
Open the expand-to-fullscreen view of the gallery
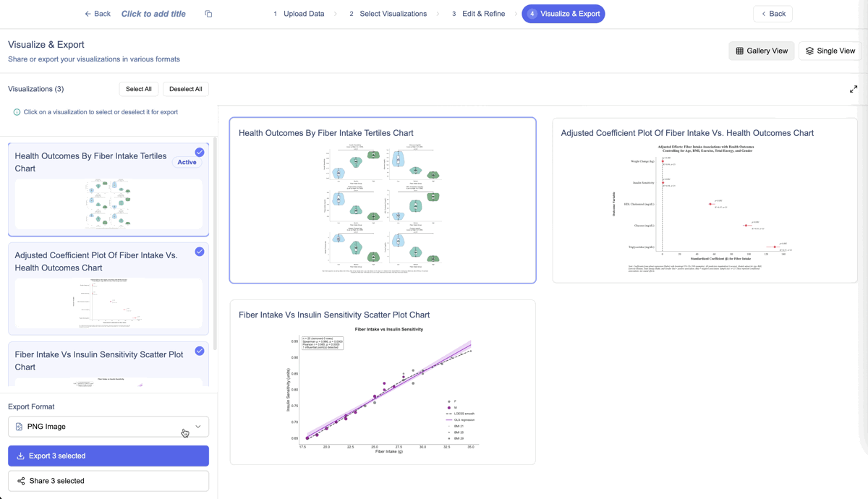tap(853, 88)
